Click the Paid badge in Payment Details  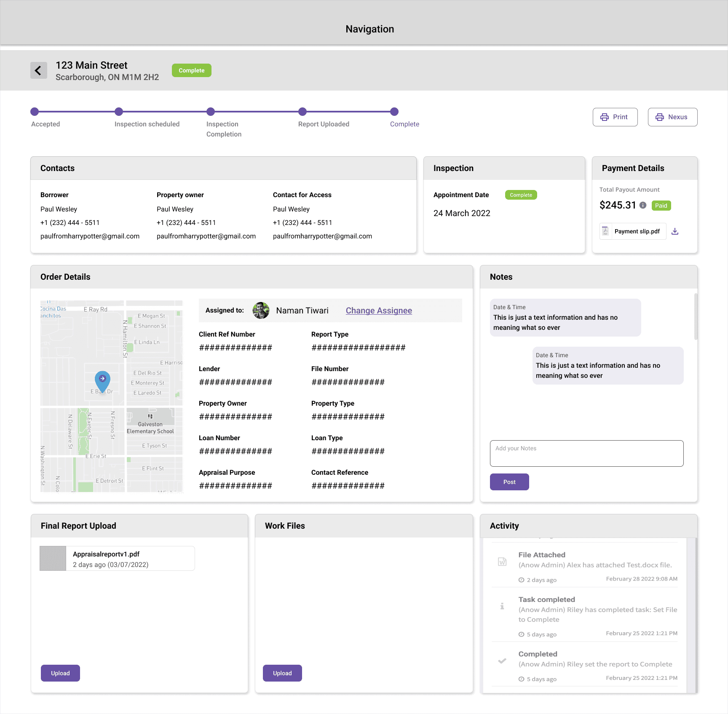coord(661,206)
